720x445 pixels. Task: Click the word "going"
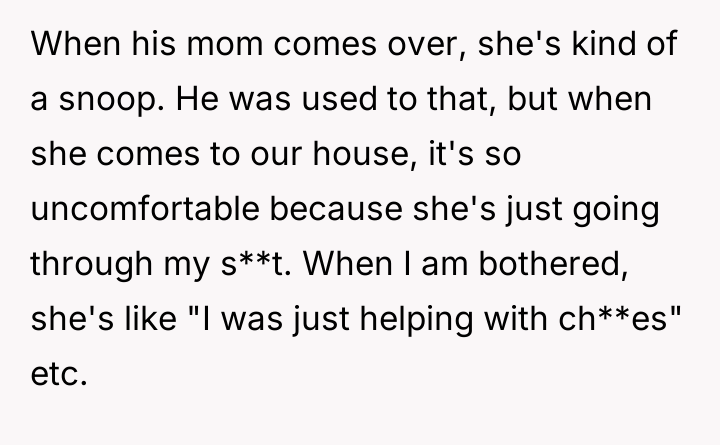pos(625,211)
